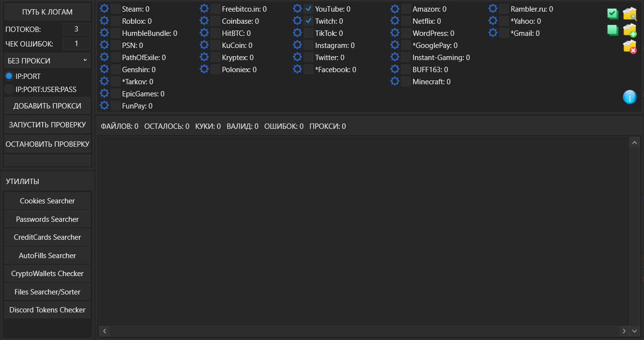The image size is (644, 340).
Task: Enable the Steam checkbox
Action: 115,9
